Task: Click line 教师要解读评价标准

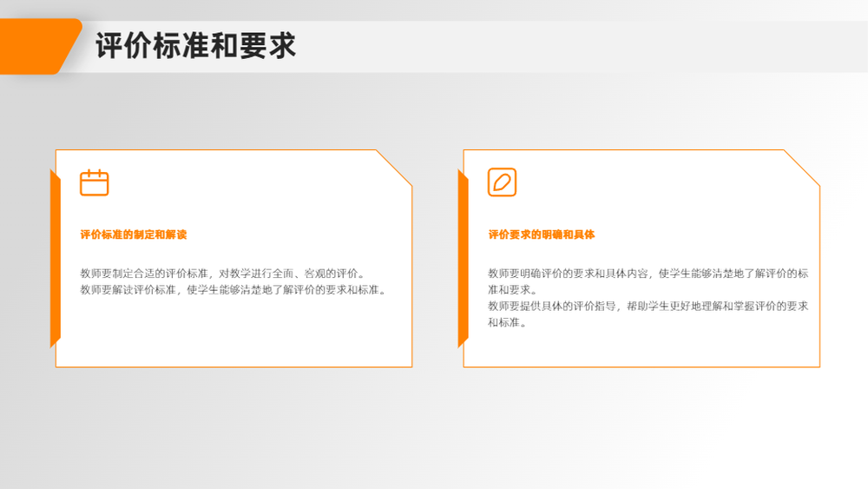Action: coord(234,289)
